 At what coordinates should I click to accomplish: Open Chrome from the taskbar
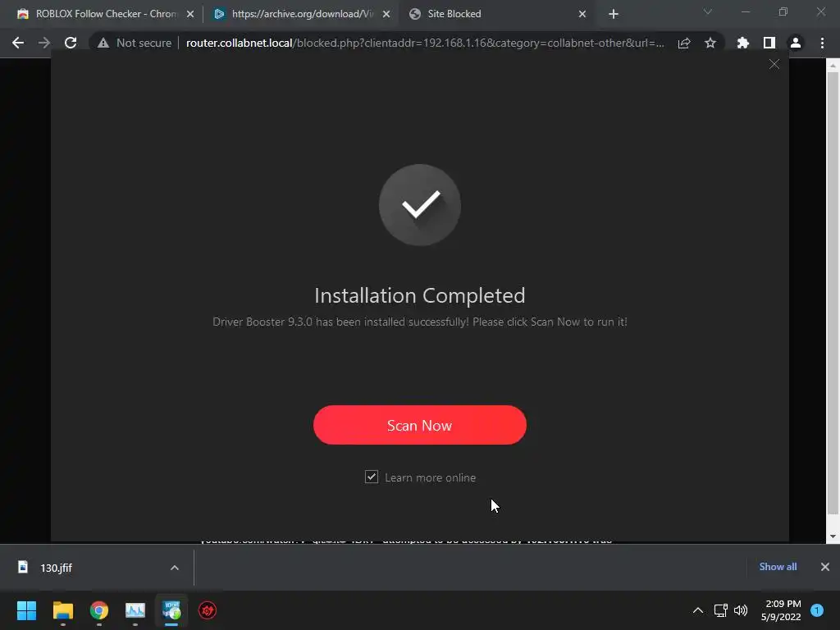click(99, 610)
